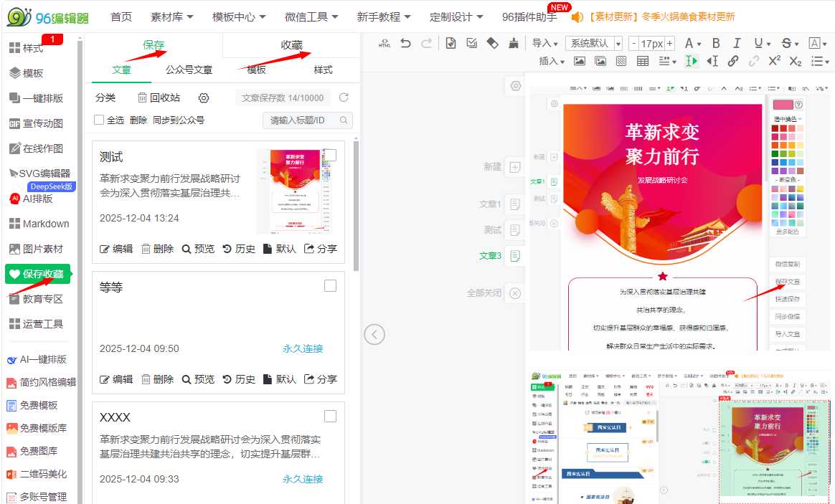Image resolution: width=835 pixels, height=504 pixels.
Task: Switch to the 收藏 tab
Action: click(x=291, y=45)
